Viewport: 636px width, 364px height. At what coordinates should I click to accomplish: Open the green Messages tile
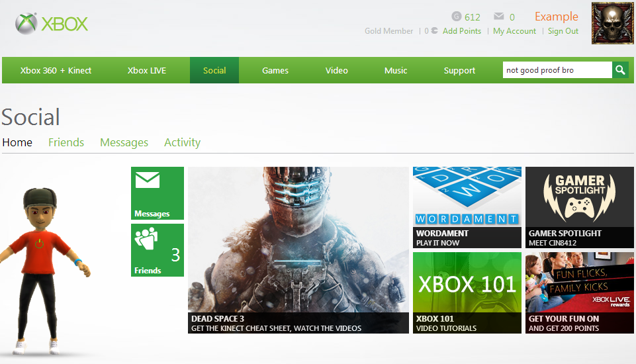pos(158,193)
